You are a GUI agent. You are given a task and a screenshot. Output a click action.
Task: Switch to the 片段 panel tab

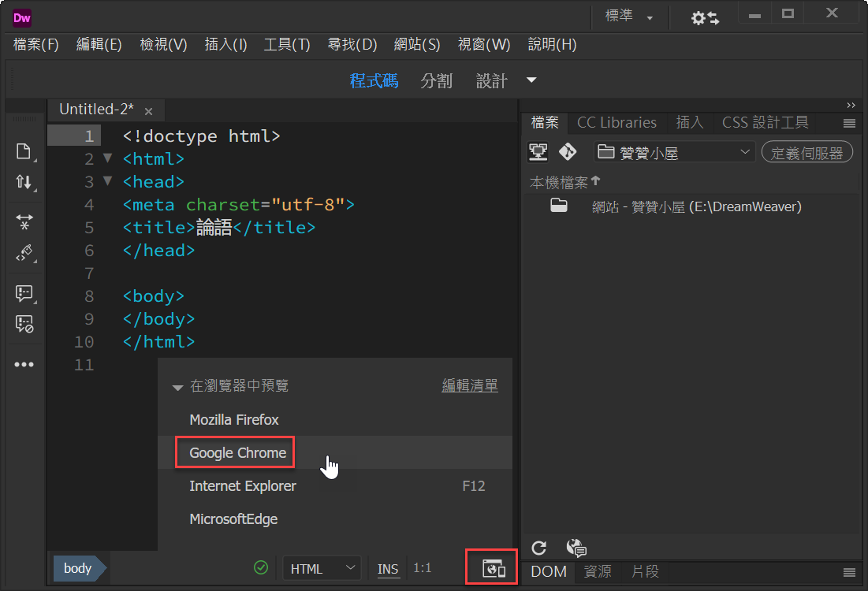click(x=645, y=571)
